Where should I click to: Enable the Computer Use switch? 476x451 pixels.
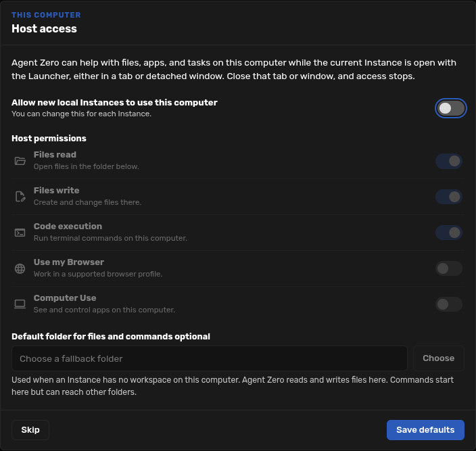pyautogui.click(x=449, y=304)
